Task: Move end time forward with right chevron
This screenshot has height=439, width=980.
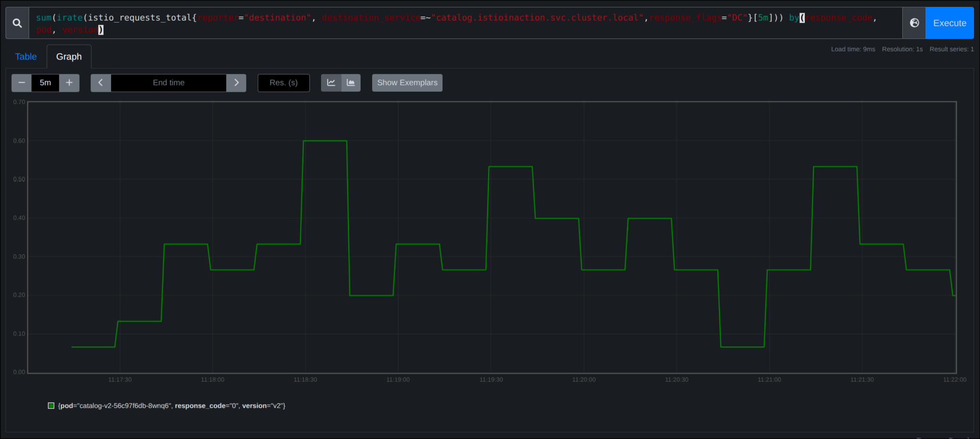Action: (236, 83)
